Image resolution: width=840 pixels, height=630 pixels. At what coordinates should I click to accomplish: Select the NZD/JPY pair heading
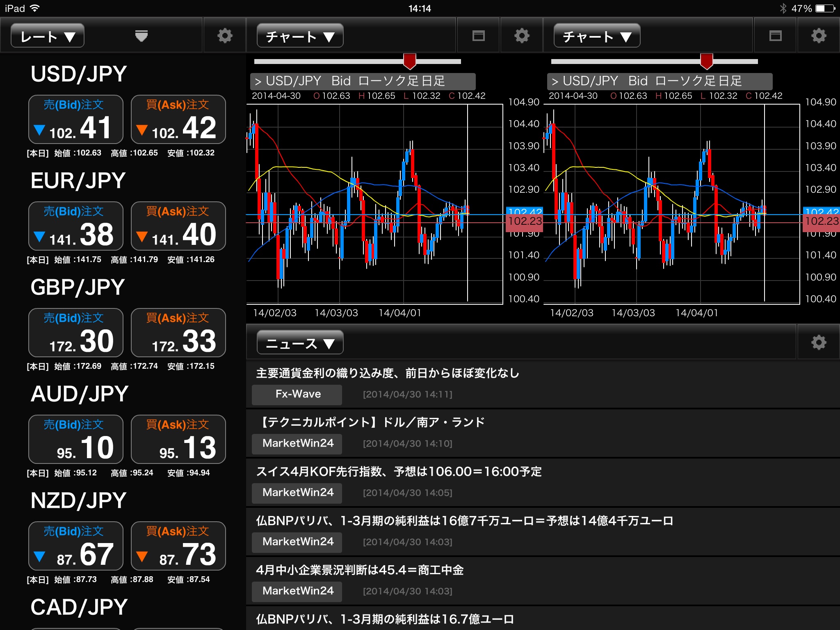click(79, 501)
